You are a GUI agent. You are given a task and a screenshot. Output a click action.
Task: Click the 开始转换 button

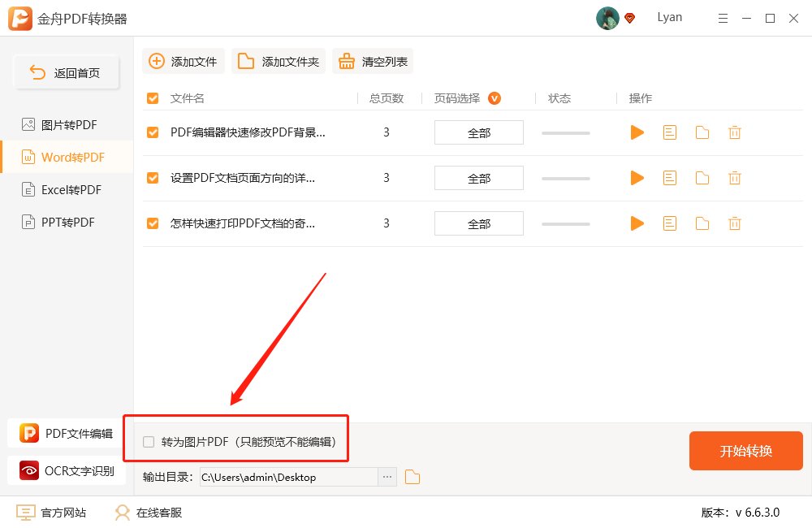pyautogui.click(x=745, y=451)
